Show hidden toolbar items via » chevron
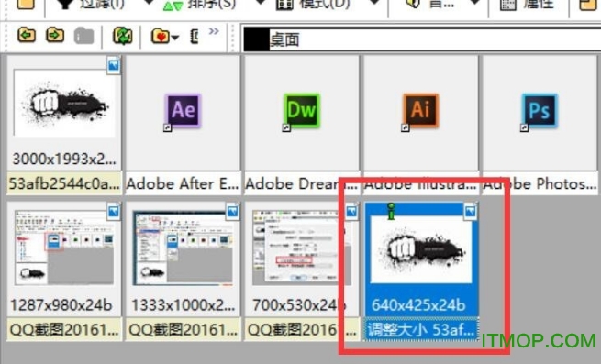The image size is (601, 364). pyautogui.click(x=214, y=31)
